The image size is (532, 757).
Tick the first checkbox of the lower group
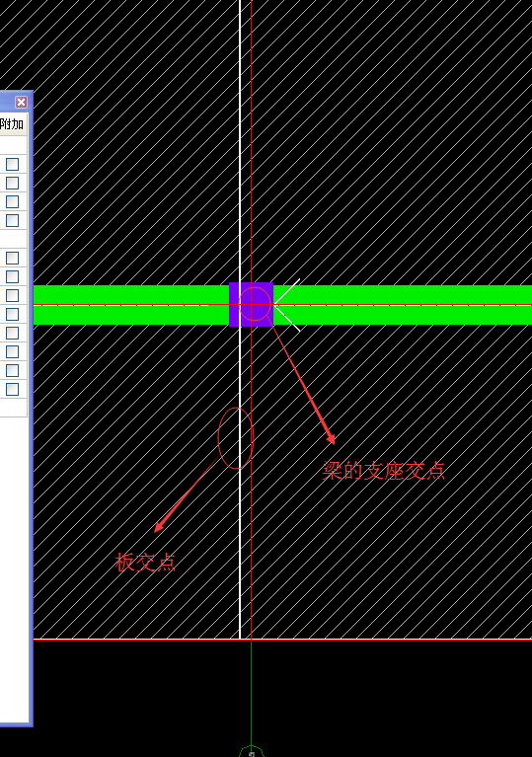click(x=12, y=258)
